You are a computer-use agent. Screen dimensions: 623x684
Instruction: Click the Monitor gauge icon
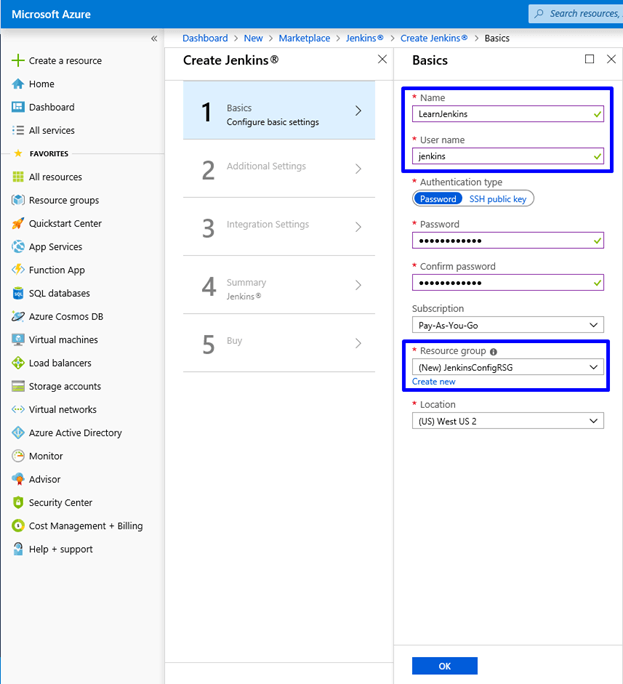click(x=18, y=456)
